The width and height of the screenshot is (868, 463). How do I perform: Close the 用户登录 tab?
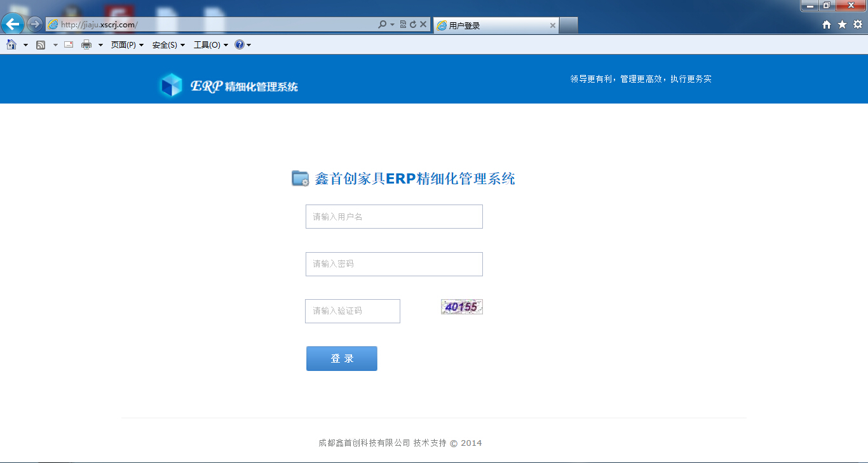click(552, 25)
